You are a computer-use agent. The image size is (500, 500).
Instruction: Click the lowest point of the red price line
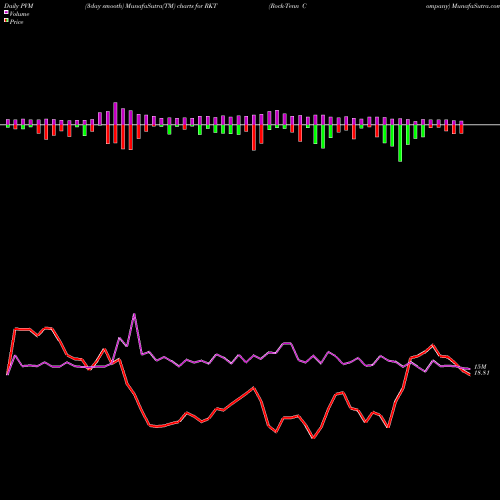(313, 438)
